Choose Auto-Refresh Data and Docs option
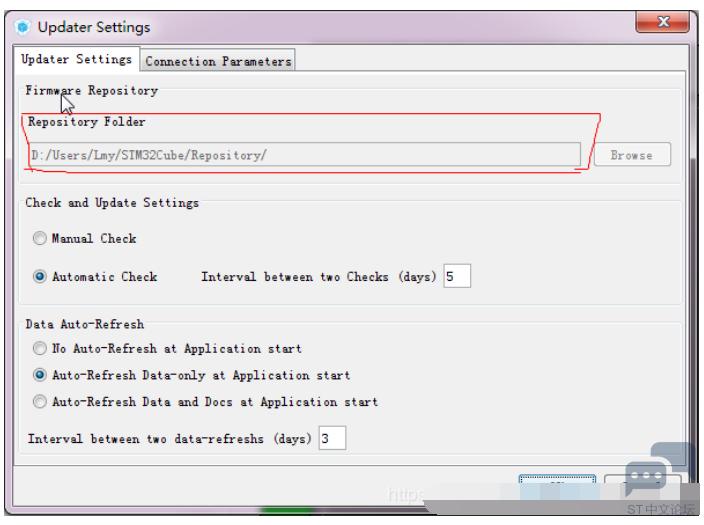Viewport: 704px width, 525px height. coord(40,401)
